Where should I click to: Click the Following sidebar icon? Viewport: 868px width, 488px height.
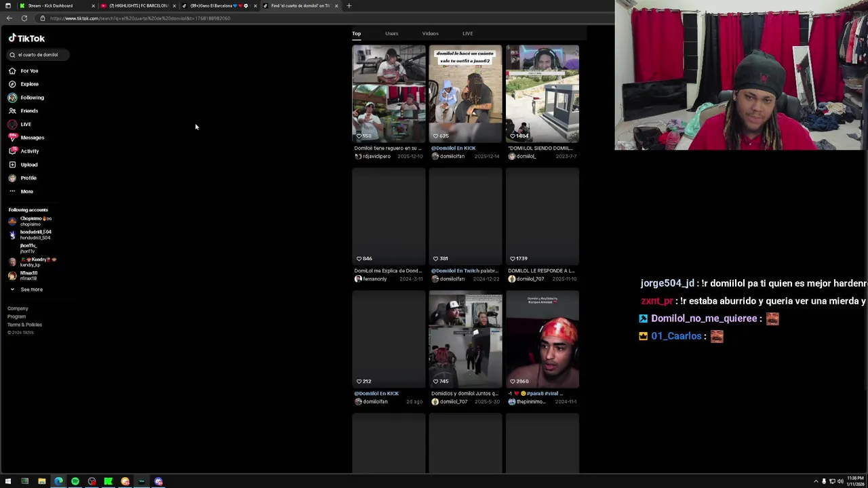click(12, 98)
